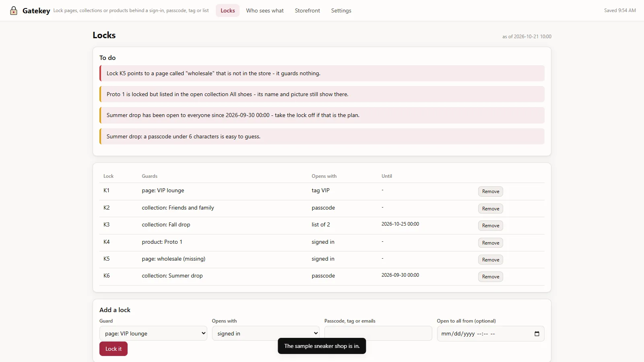Image resolution: width=644 pixels, height=362 pixels.
Task: Remove the K5 missing wholesale page lock
Action: coord(491,260)
